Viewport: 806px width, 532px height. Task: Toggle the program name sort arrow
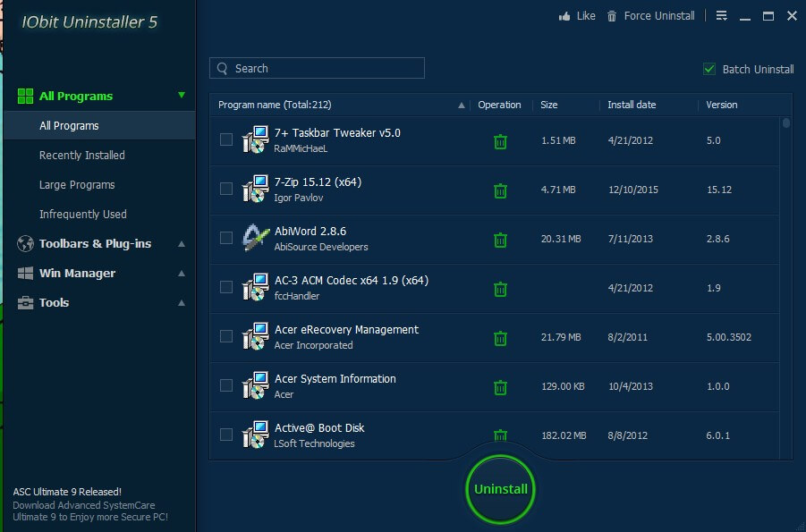[x=461, y=106]
